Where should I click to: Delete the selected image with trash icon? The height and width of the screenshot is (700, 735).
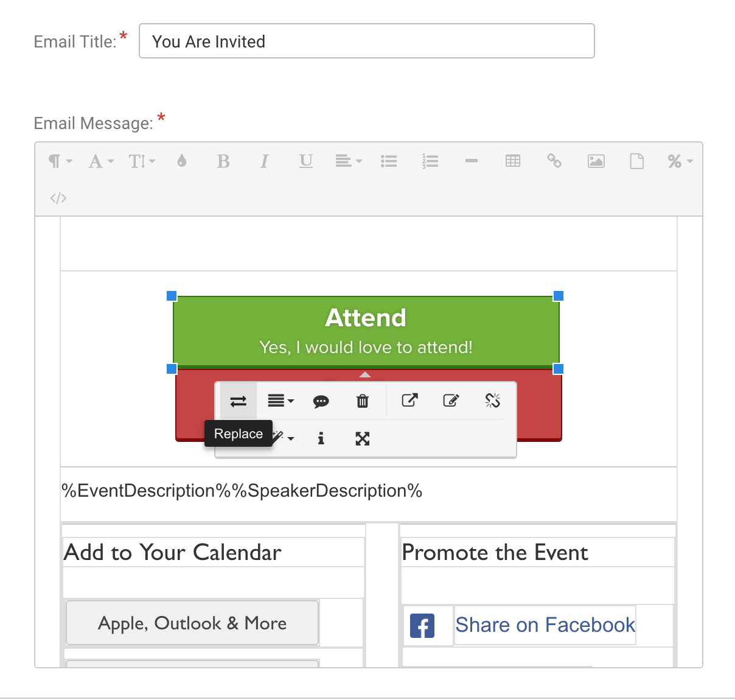pos(363,401)
